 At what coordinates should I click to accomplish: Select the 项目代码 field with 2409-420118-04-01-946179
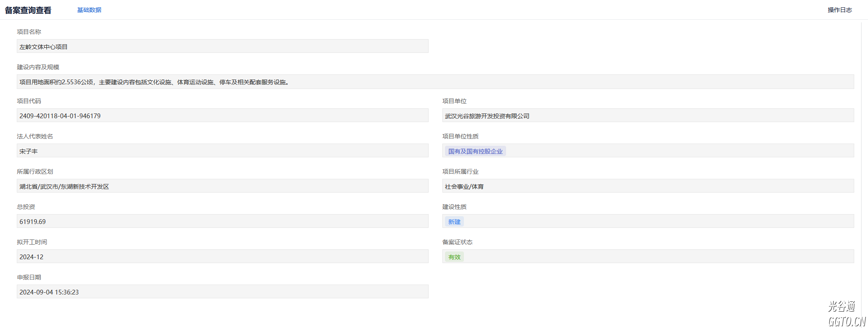click(222, 116)
